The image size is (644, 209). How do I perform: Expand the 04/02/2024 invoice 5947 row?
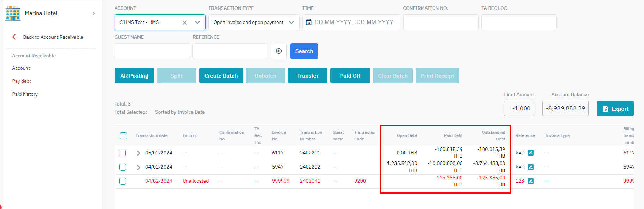(139, 167)
